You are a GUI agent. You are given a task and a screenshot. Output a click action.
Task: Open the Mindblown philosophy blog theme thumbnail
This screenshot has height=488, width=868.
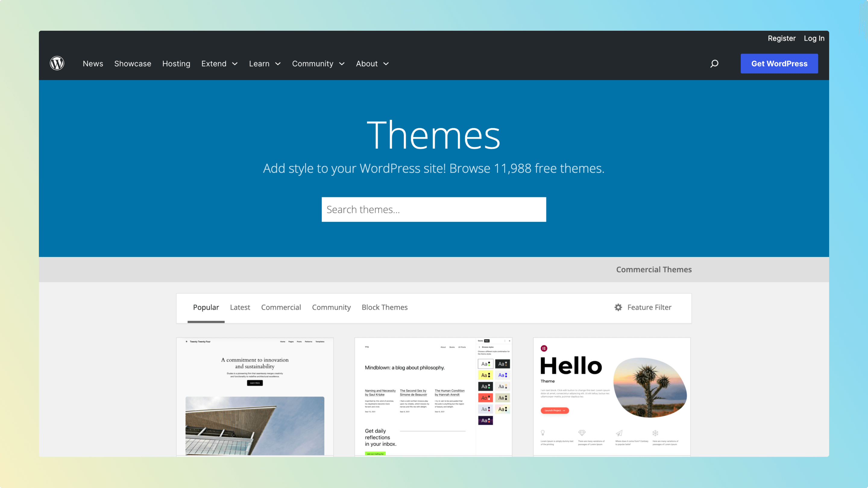click(433, 397)
